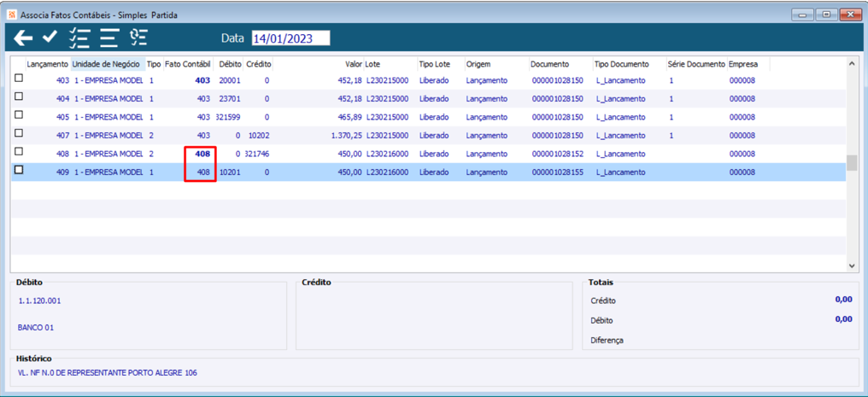Select debit cell 10201 in row 409
The width and height of the screenshot is (868, 397).
(x=230, y=172)
